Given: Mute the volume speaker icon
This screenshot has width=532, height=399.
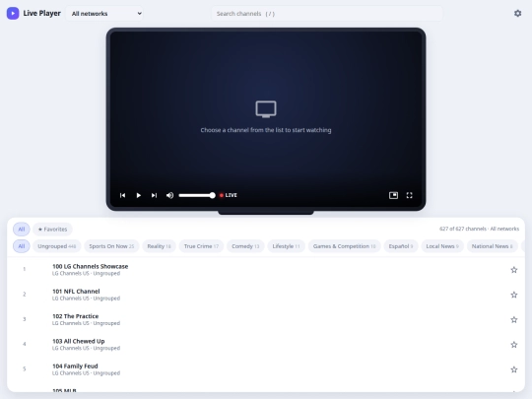Looking at the screenshot, I should [x=170, y=195].
